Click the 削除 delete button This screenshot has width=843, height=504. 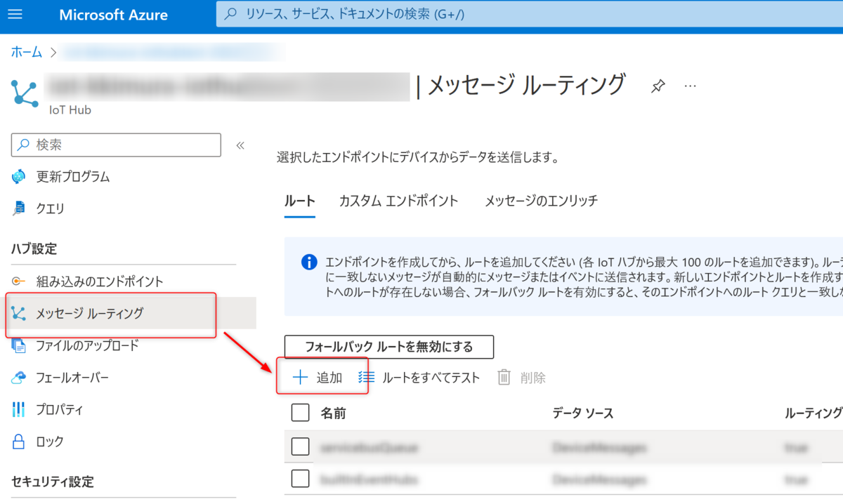tap(521, 378)
